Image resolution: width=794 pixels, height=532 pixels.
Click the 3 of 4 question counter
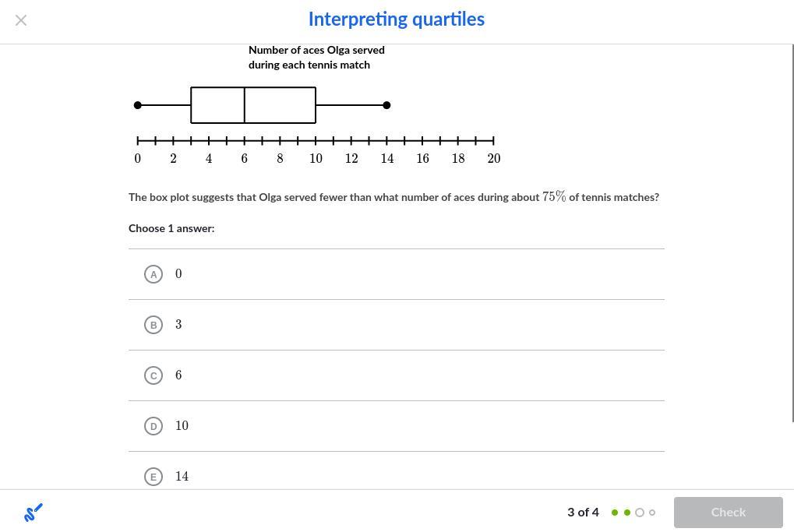tap(583, 513)
